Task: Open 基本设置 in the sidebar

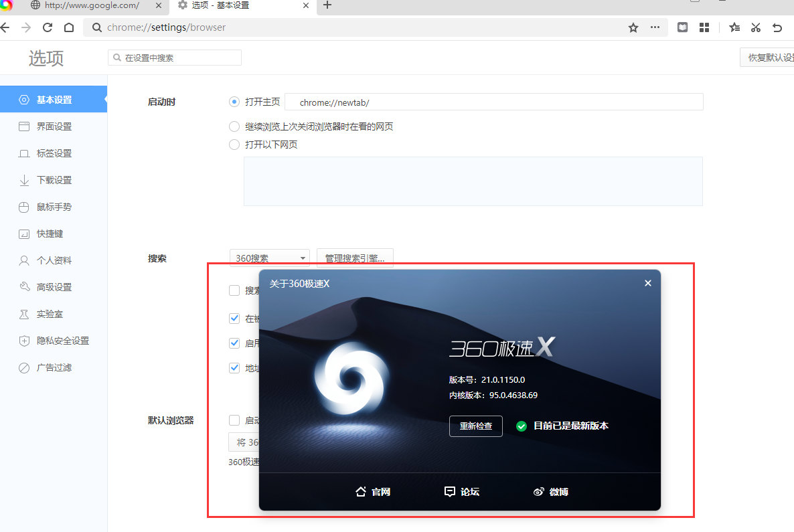Action: [54, 100]
